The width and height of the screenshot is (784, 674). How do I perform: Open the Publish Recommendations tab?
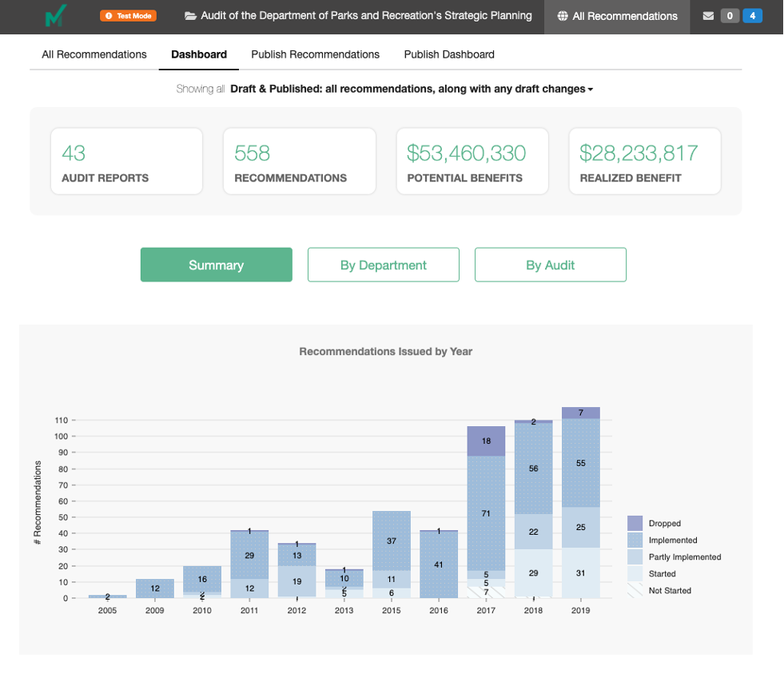315,54
